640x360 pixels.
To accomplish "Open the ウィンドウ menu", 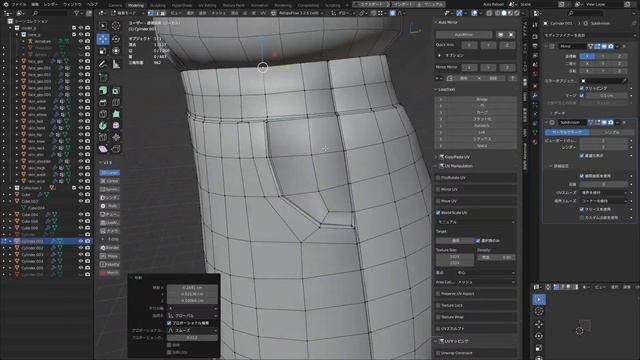I will point(73,4).
